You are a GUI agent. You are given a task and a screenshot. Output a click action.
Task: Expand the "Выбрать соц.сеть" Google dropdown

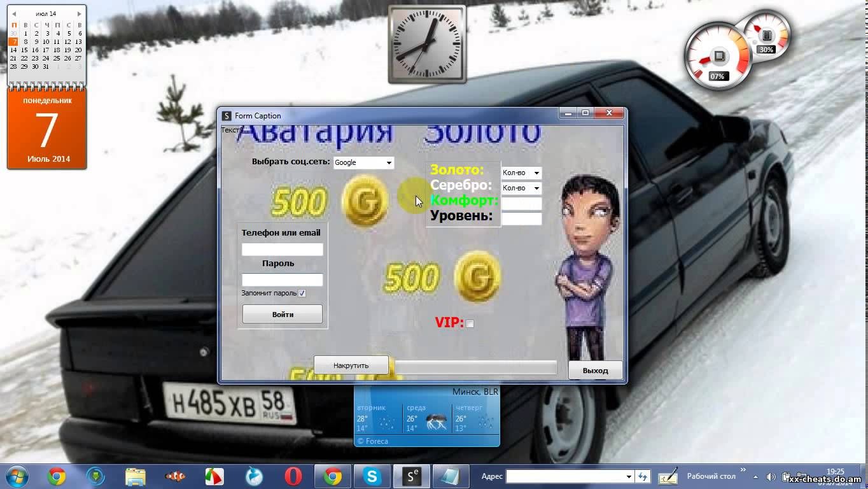click(x=388, y=163)
